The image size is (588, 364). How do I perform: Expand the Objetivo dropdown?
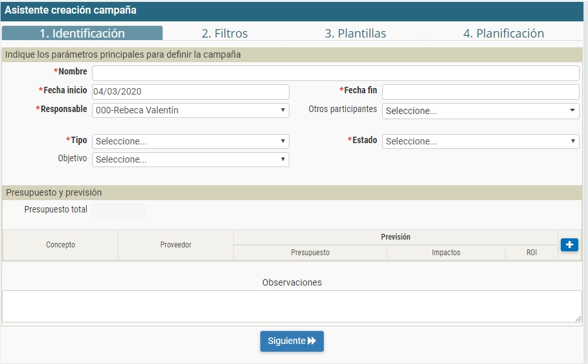(x=190, y=159)
